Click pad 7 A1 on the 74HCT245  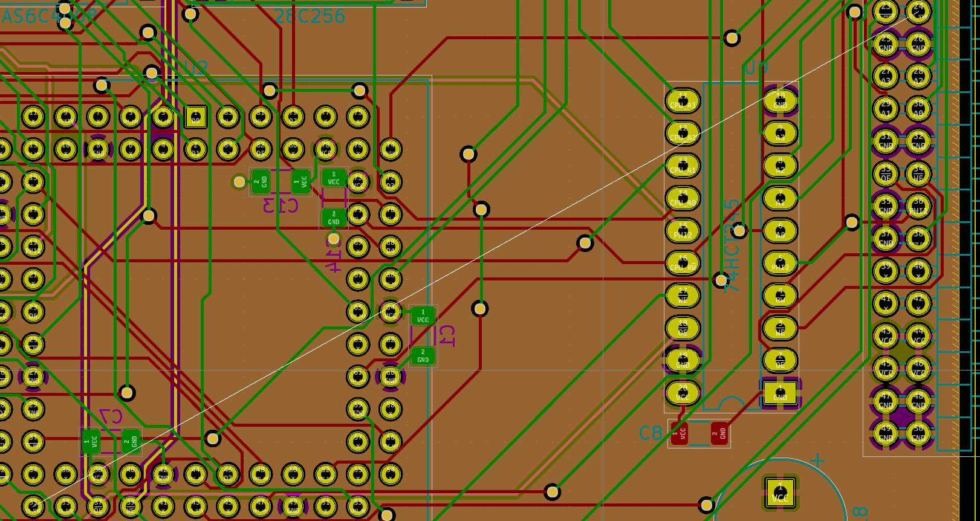tap(780, 198)
